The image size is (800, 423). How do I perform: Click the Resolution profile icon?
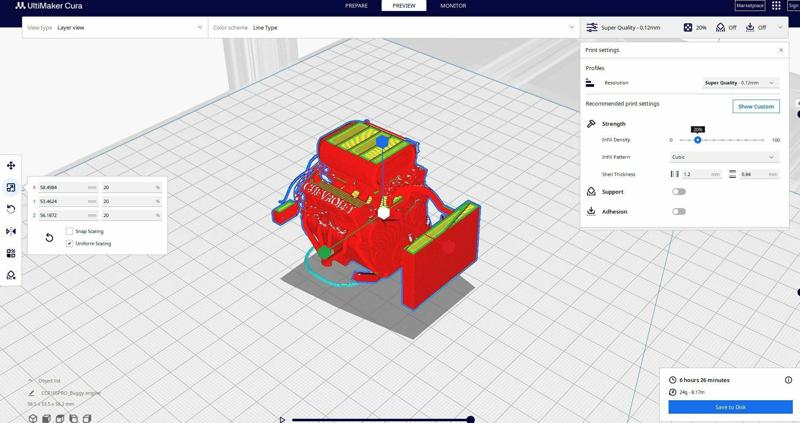pyautogui.click(x=590, y=83)
